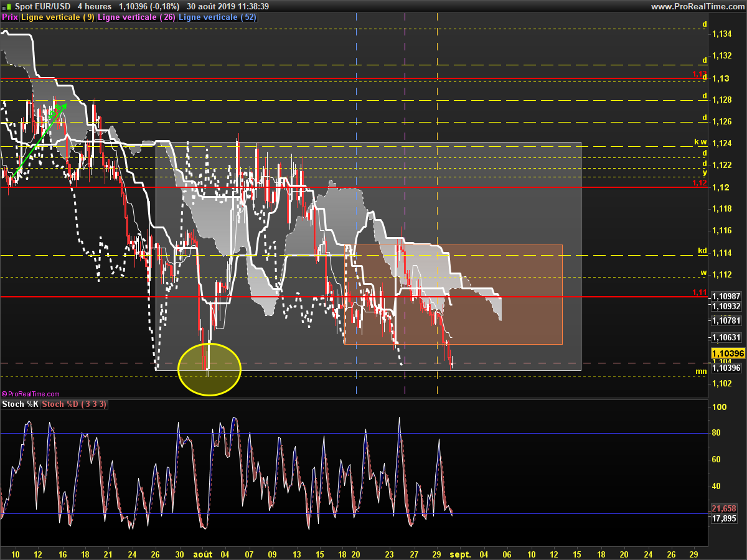Click the orange dashed vertical line
This screenshot has width=747, height=560.
pos(437,205)
